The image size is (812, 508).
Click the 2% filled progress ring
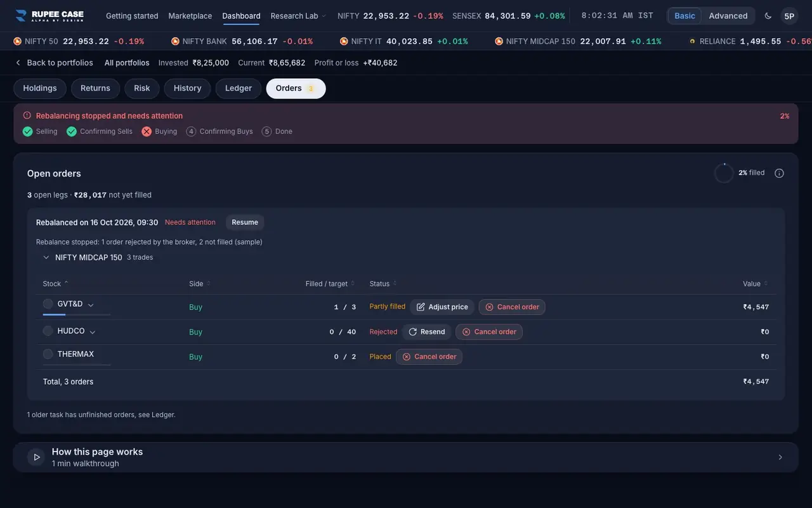pyautogui.click(x=724, y=173)
